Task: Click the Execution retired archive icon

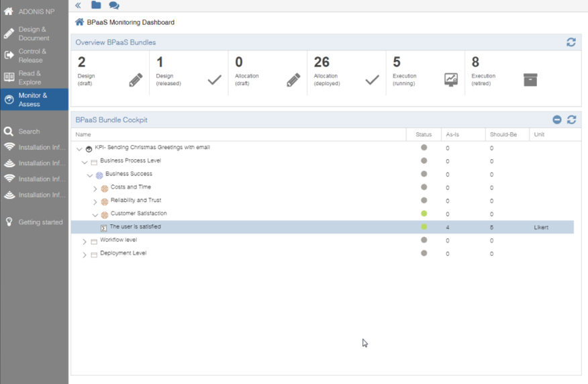Action: (530, 80)
